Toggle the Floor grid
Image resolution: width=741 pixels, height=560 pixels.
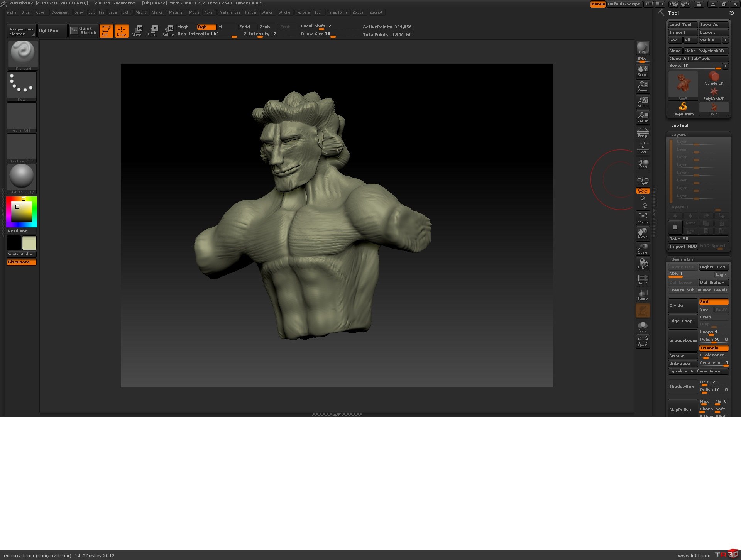click(x=643, y=148)
